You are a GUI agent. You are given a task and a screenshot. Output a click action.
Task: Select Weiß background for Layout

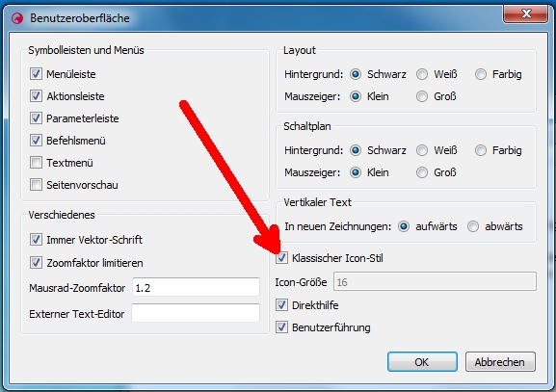coord(422,74)
